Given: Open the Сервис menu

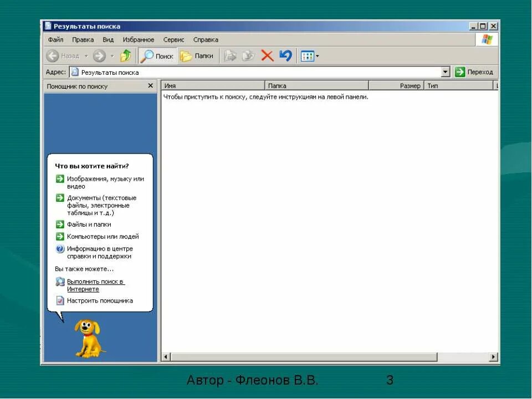Looking at the screenshot, I should coord(173,39).
